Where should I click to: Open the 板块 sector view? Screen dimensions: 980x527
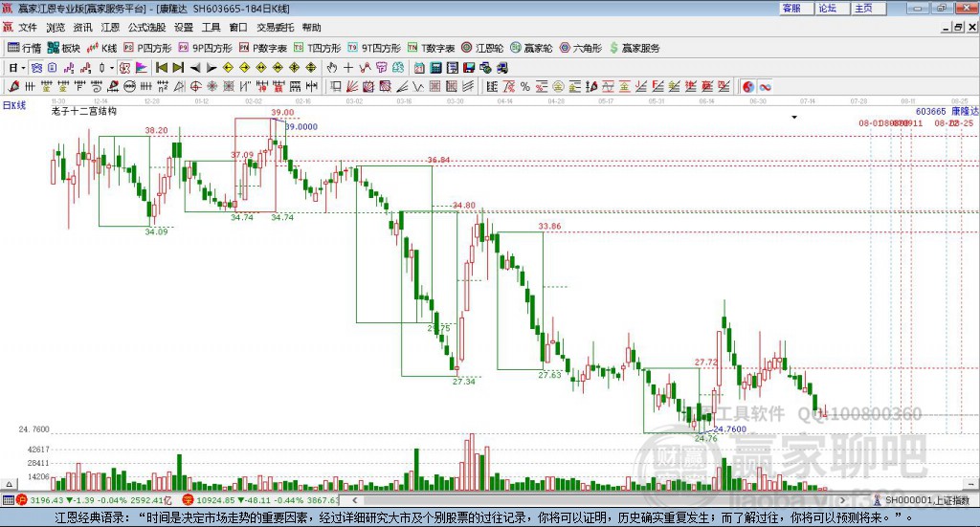click(x=64, y=48)
